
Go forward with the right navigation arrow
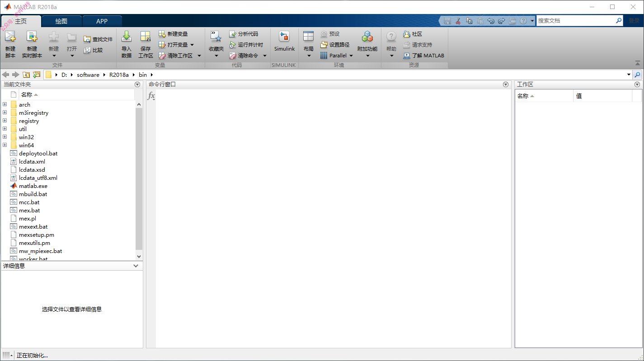click(x=16, y=75)
